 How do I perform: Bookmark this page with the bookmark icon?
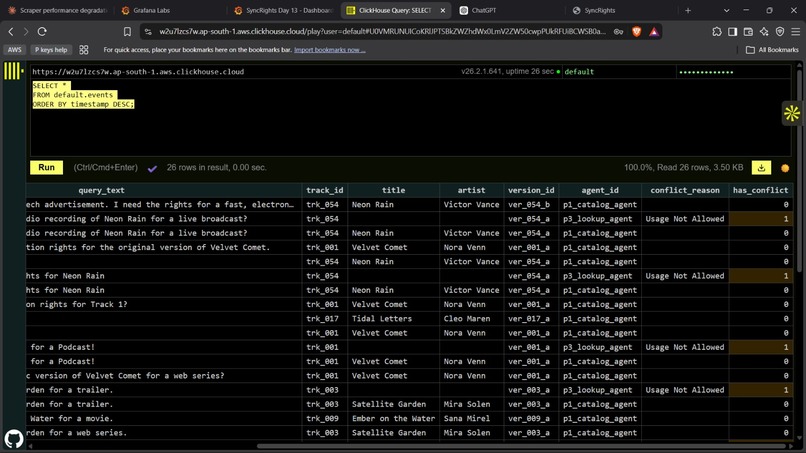(127, 32)
